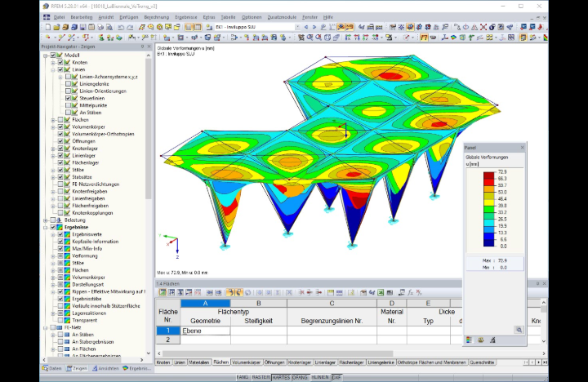Screen dimensions: 588x382
Task: Click the Excel export icon in table toolbar
Action: click(381, 292)
